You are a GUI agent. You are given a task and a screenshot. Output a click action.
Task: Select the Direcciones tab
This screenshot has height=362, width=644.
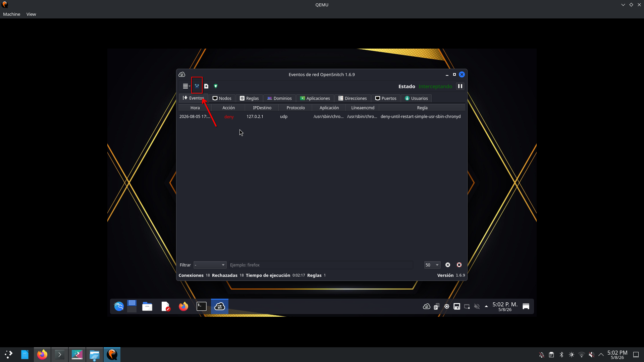[353, 98]
